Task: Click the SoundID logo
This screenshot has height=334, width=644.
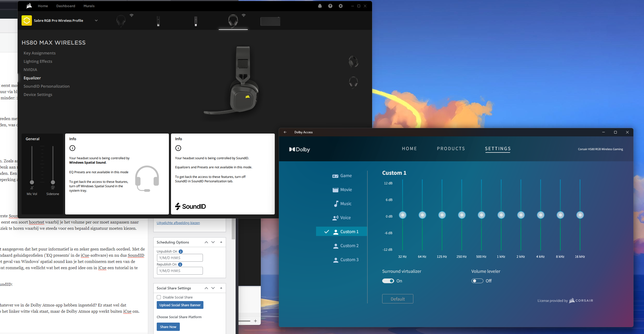Action: coord(190,206)
